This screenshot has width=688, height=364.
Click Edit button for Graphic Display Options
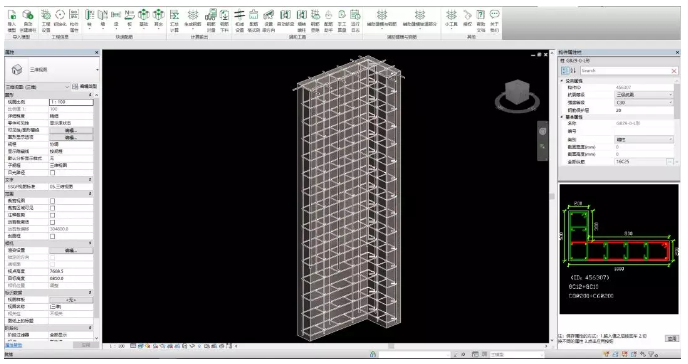(71, 137)
